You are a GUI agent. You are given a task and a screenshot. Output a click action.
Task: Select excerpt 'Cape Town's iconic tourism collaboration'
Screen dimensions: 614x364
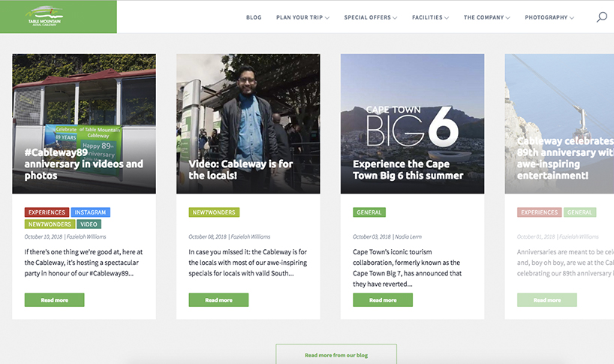coord(393,257)
